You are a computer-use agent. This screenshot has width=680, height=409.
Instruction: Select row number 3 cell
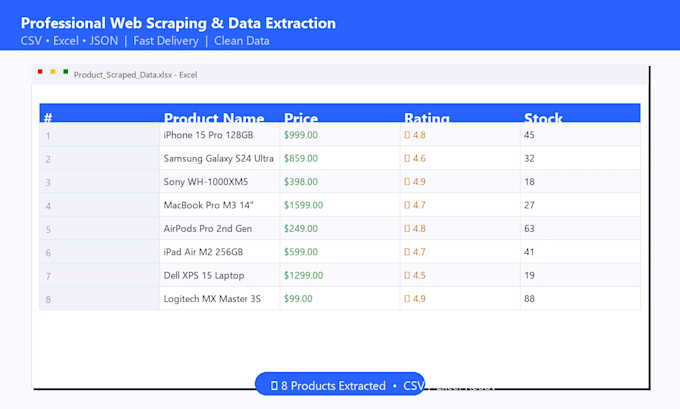click(99, 181)
